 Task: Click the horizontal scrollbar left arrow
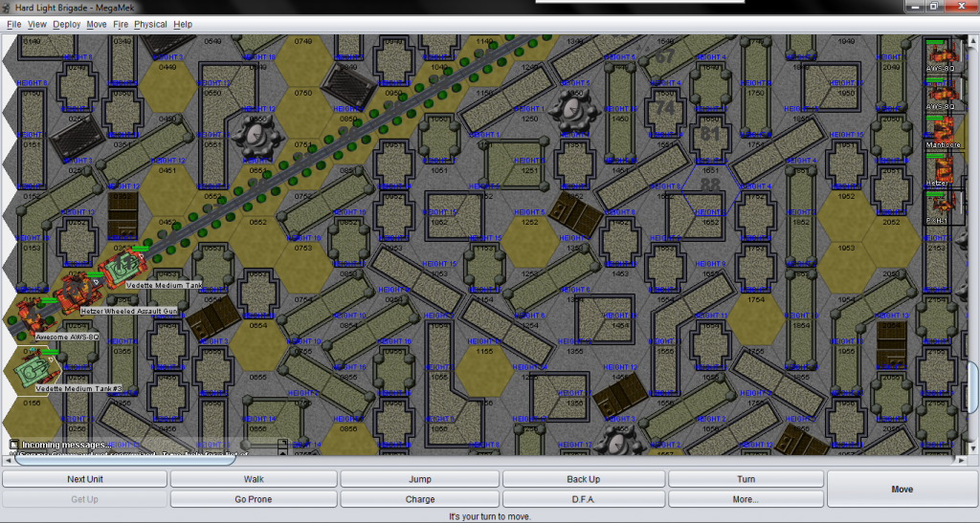click(x=8, y=461)
